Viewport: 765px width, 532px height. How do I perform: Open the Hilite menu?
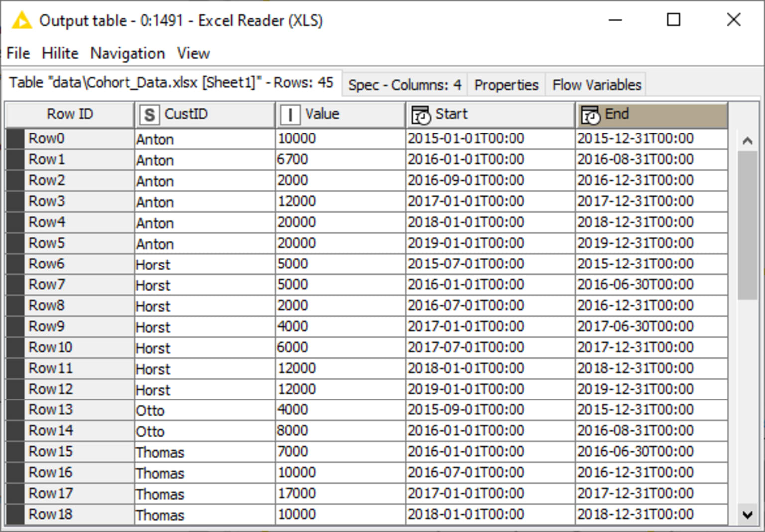click(60, 53)
